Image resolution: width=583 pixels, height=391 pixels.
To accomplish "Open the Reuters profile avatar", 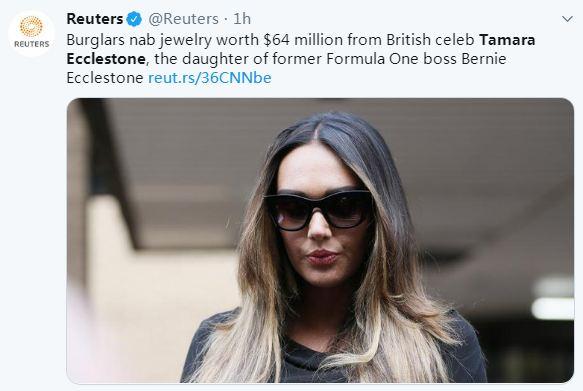I will [x=32, y=33].
